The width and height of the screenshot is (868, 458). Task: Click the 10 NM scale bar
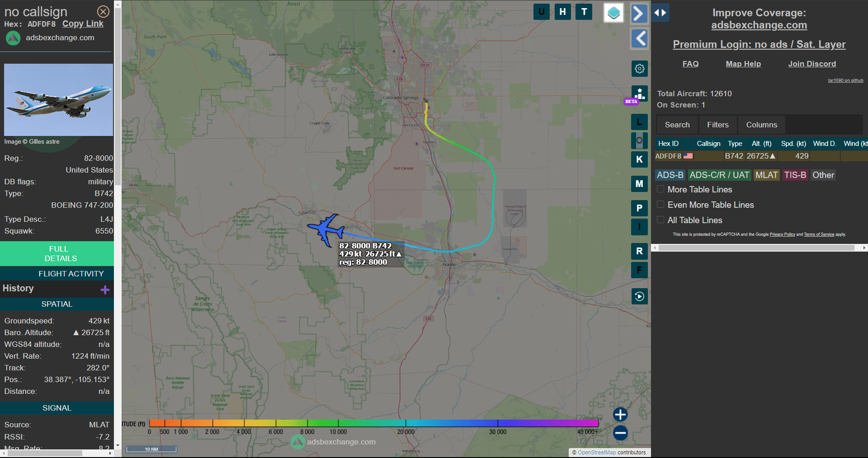151,449
